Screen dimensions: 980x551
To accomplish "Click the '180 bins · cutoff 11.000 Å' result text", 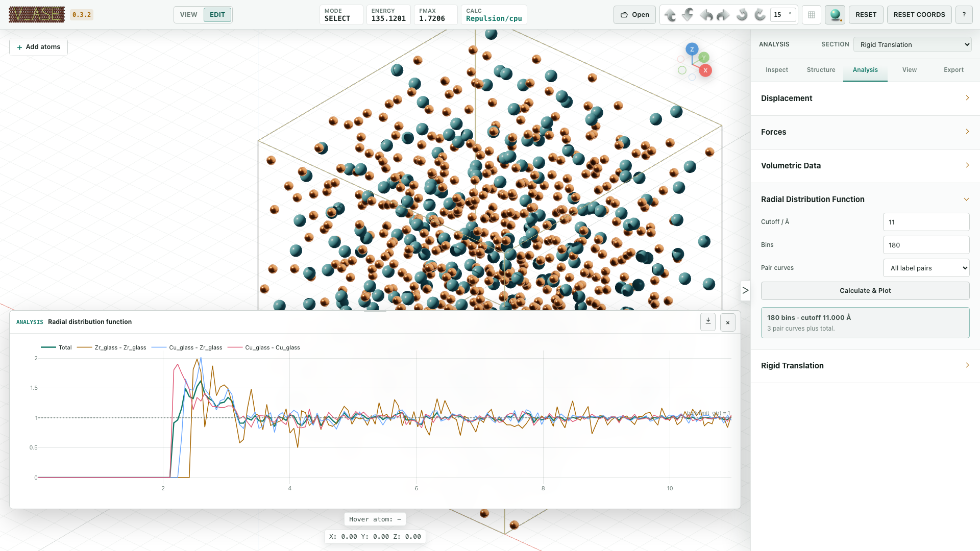I will coord(808,317).
